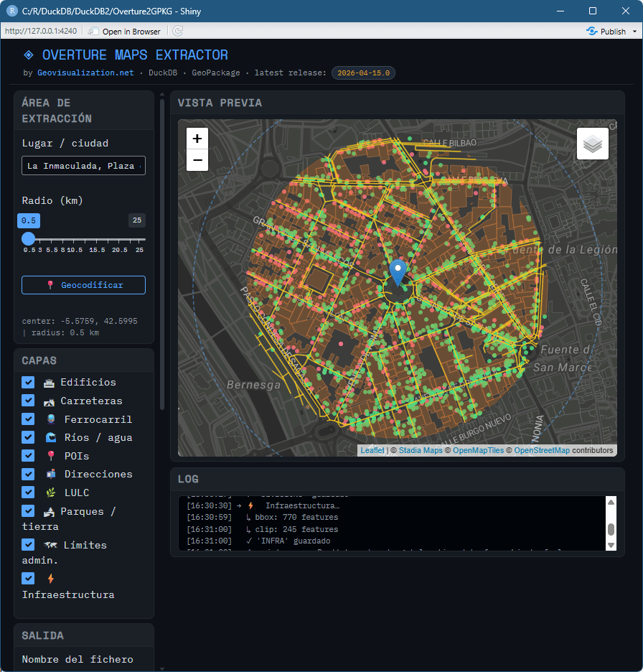Screen dimensions: 643x672
Task: Open the Publish dropdown arrow
Action: [634, 32]
